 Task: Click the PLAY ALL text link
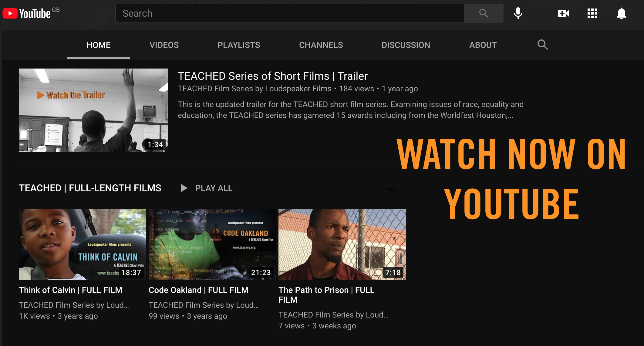tap(214, 188)
